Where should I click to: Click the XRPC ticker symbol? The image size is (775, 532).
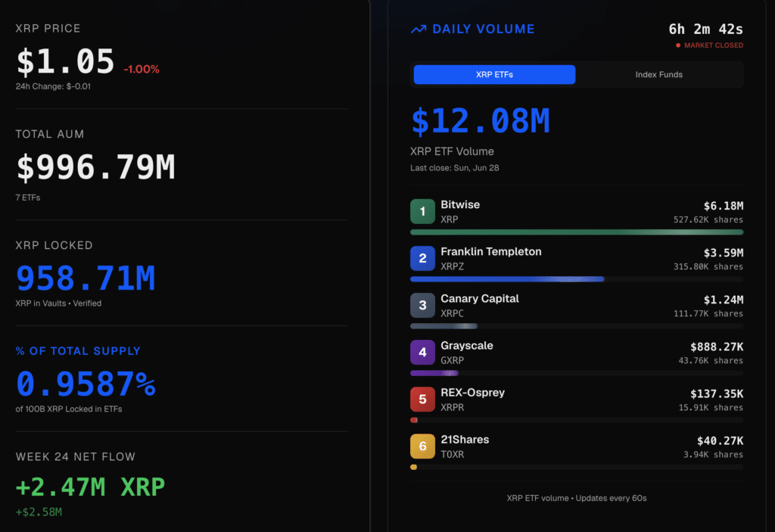pos(453,313)
